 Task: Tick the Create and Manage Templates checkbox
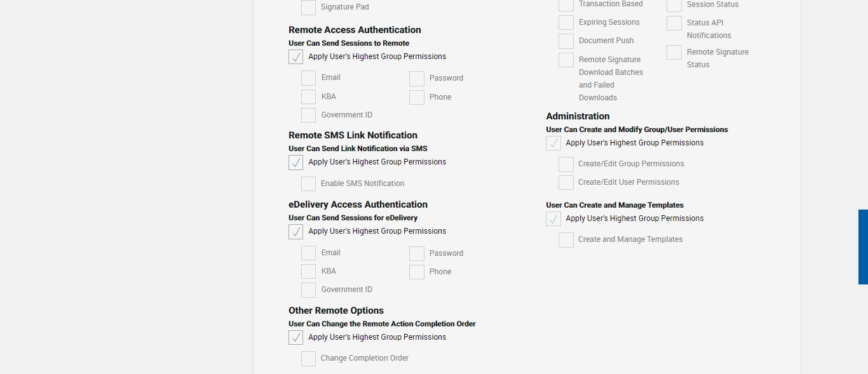[566, 240]
